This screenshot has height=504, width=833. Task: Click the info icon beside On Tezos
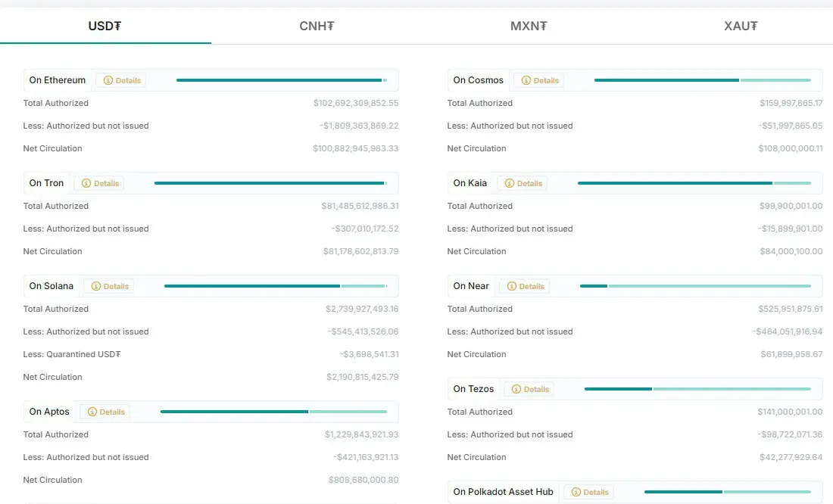[516, 390]
